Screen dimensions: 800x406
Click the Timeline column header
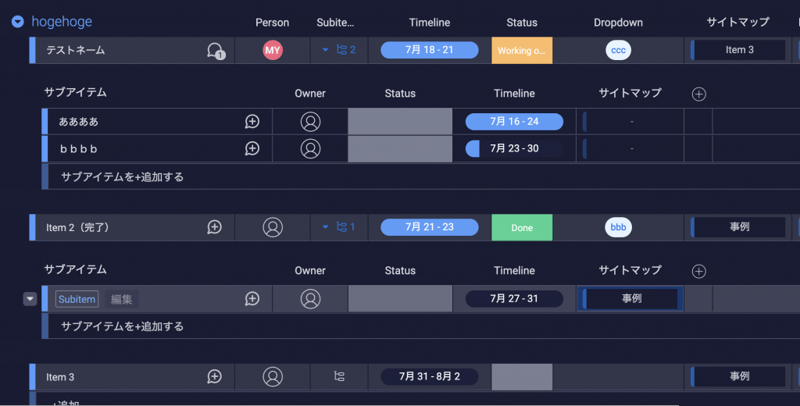pos(429,22)
